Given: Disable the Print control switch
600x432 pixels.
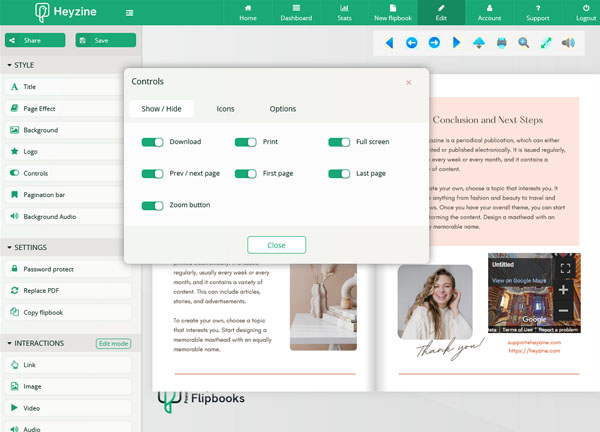Looking at the screenshot, I should (245, 142).
